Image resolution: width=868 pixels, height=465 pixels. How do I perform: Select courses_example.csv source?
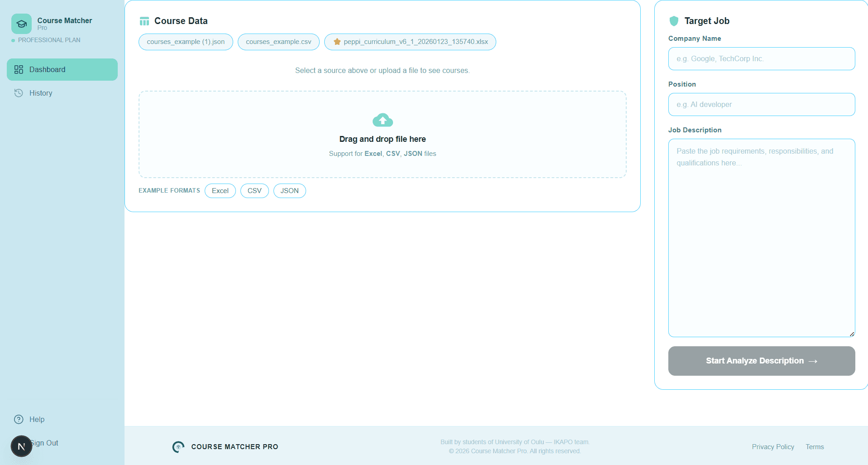pos(278,42)
